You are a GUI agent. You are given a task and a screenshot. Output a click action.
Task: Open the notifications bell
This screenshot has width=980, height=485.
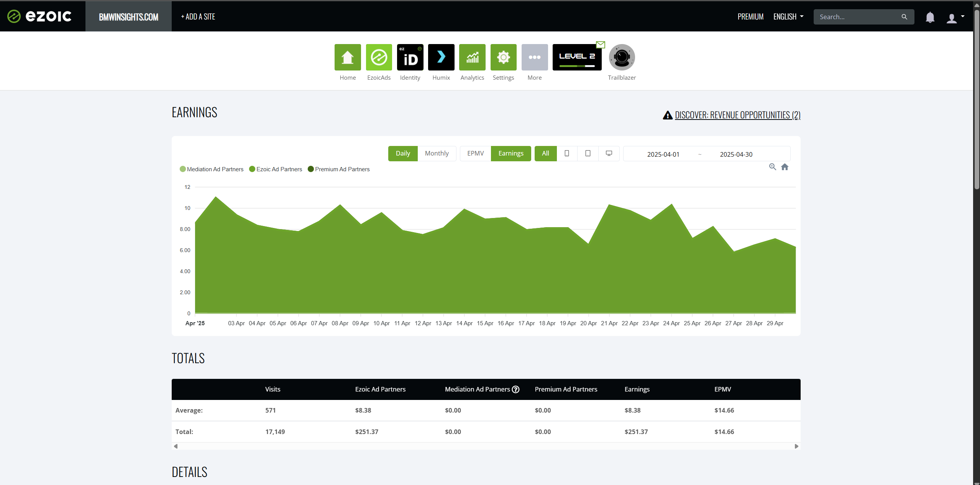click(x=930, y=17)
